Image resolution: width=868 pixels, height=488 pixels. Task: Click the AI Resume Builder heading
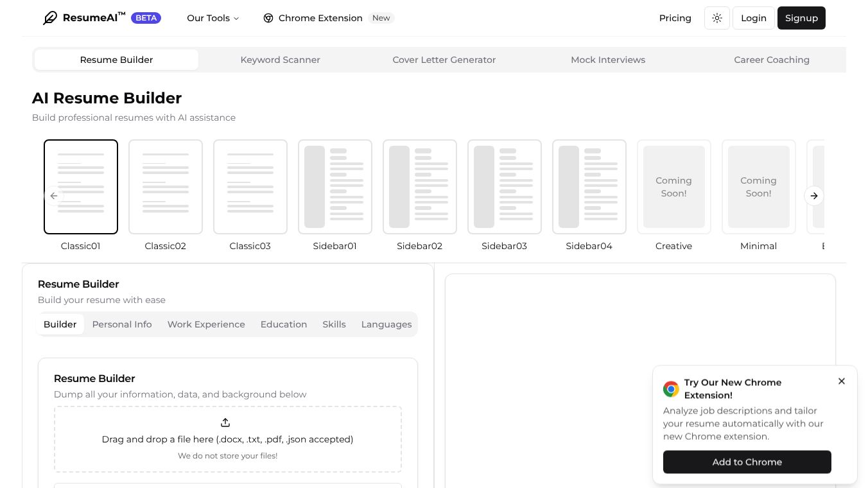click(107, 98)
